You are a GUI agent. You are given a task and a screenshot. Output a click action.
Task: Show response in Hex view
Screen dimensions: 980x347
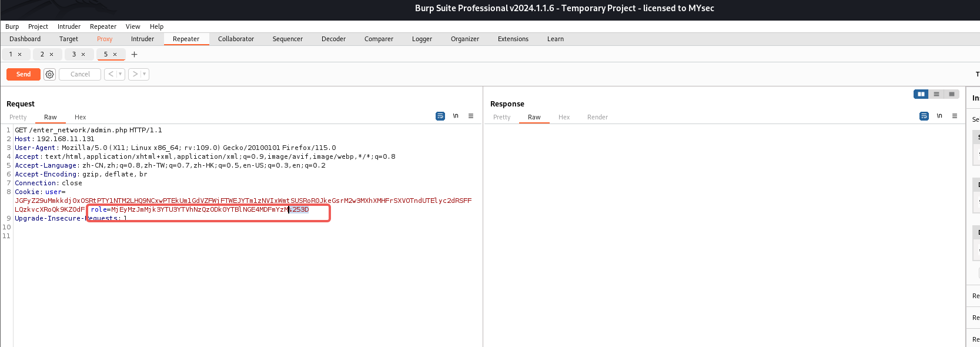point(564,117)
